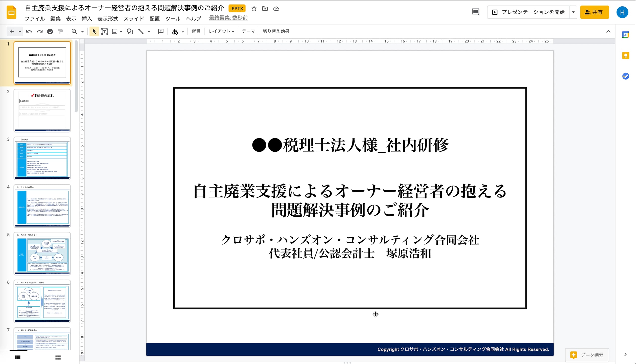Select the line drawing tool
This screenshot has height=364, width=636.
tap(141, 31)
